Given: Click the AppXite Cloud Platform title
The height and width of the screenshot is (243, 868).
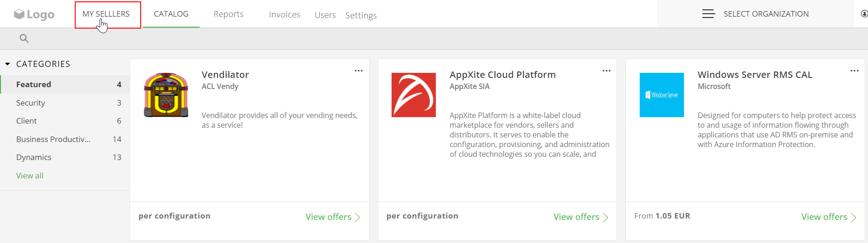Looking at the screenshot, I should (x=503, y=75).
